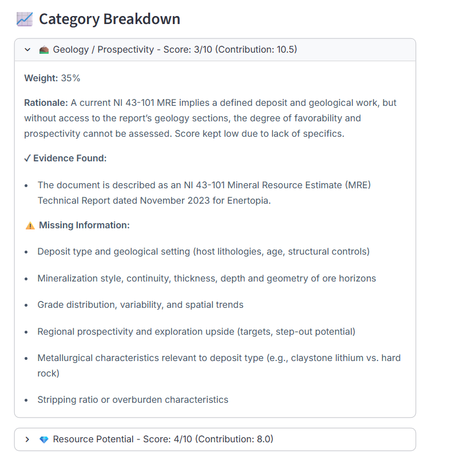Click the volcano icon to view geology summary
This screenshot has height=452, width=476.
pos(44,50)
